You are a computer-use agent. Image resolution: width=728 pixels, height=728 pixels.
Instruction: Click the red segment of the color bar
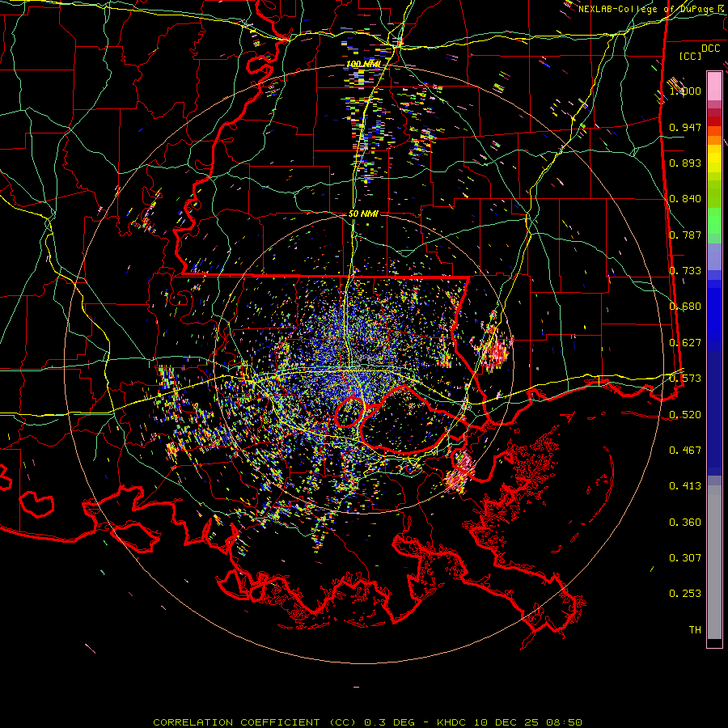click(714, 121)
